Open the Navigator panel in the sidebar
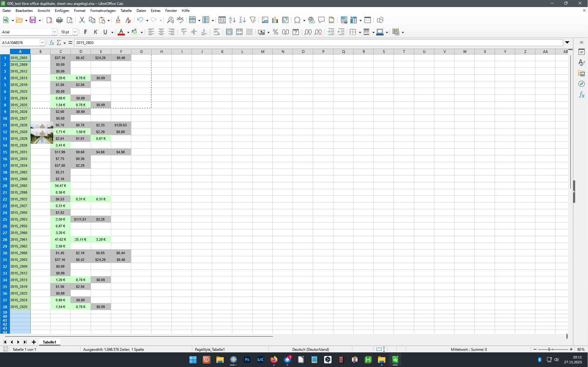This screenshot has height=367, width=588. click(581, 84)
